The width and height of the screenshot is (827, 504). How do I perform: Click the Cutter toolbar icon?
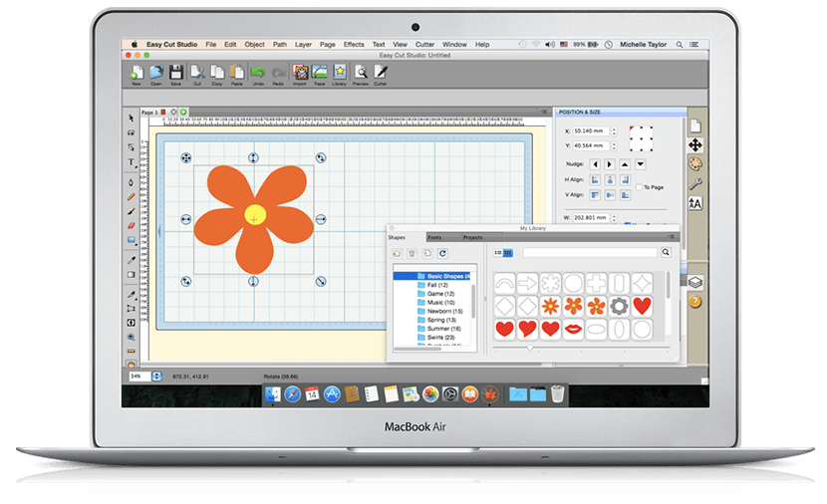click(x=381, y=74)
